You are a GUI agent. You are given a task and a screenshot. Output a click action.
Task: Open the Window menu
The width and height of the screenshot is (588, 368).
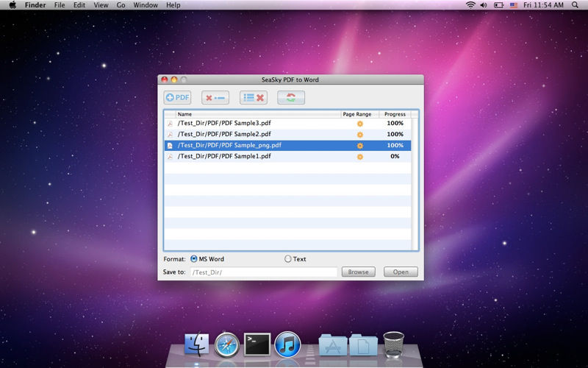coord(146,5)
